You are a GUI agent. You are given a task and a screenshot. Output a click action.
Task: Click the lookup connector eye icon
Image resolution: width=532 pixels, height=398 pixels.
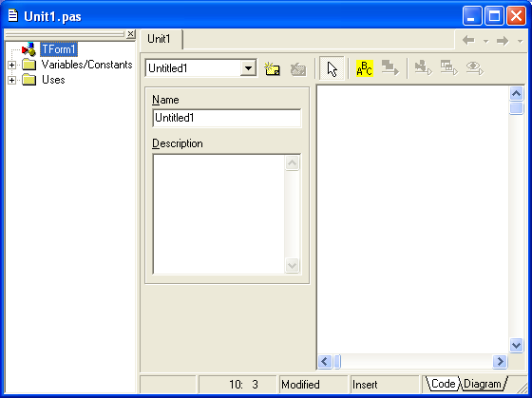pos(475,67)
